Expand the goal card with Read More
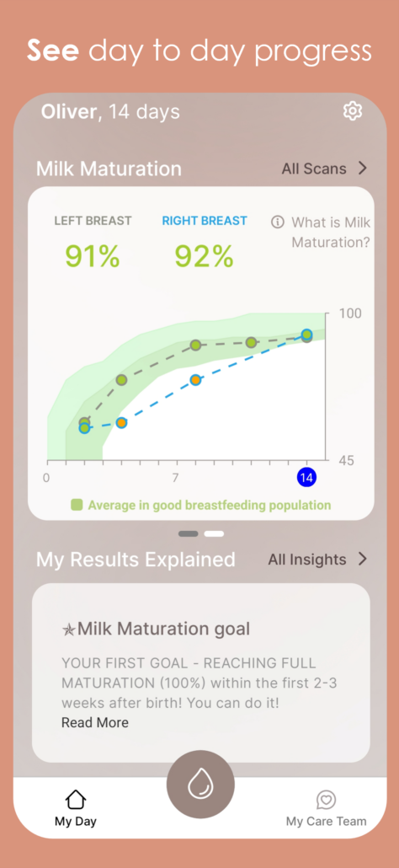 click(95, 722)
